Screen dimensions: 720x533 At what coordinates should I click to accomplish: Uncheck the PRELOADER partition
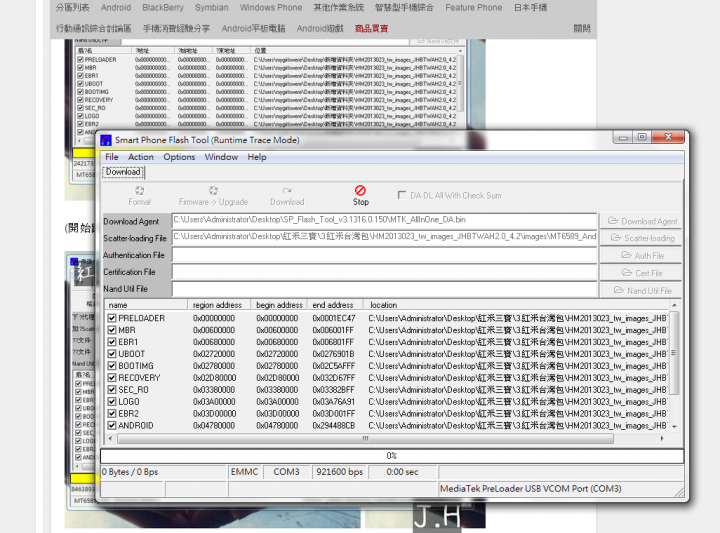pos(112,318)
